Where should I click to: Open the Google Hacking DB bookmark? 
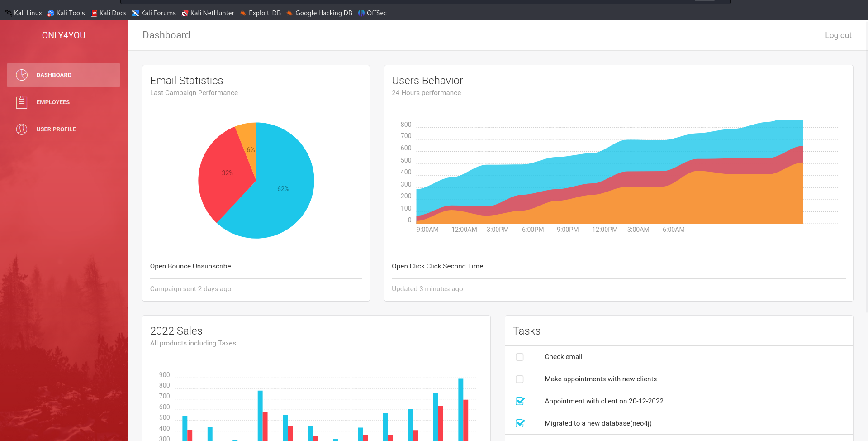pyautogui.click(x=319, y=13)
